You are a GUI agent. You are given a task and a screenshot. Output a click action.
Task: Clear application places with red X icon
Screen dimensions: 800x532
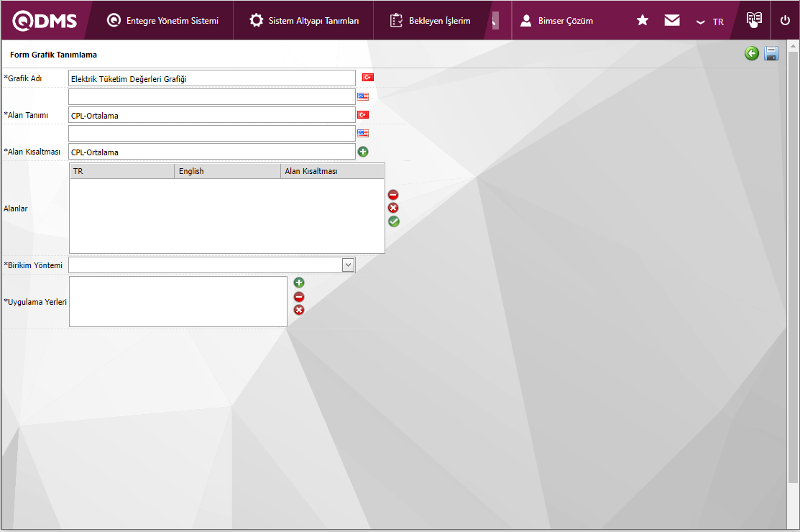[x=299, y=310]
